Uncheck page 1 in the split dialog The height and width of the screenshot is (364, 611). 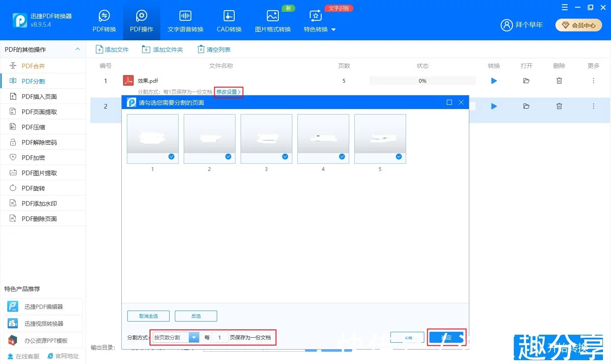pyautogui.click(x=171, y=157)
